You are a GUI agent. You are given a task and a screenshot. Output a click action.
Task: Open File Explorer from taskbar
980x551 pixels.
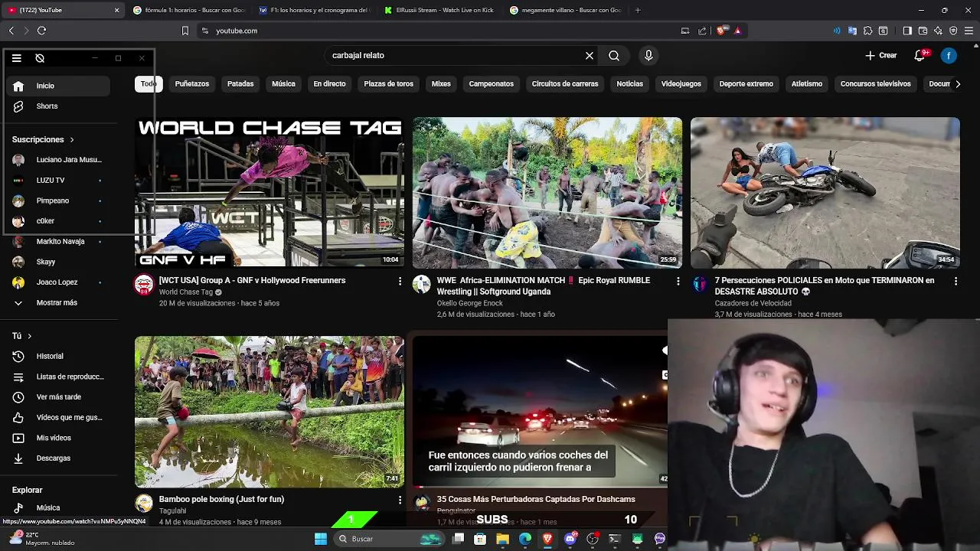pos(502,539)
